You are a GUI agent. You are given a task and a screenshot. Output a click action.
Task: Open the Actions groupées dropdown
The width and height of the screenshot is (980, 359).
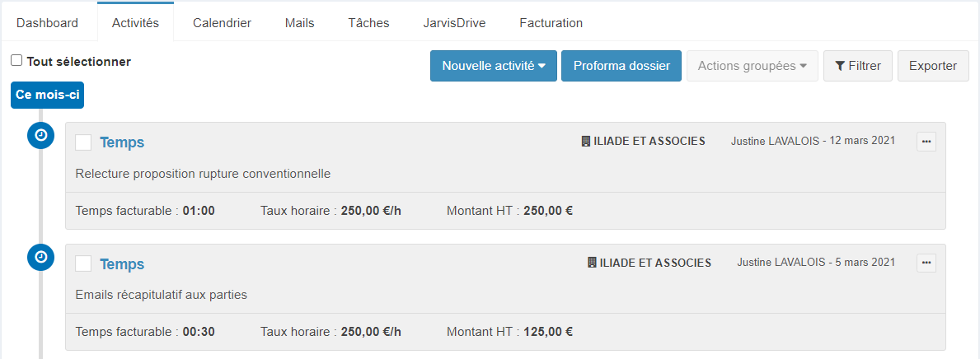[752, 66]
